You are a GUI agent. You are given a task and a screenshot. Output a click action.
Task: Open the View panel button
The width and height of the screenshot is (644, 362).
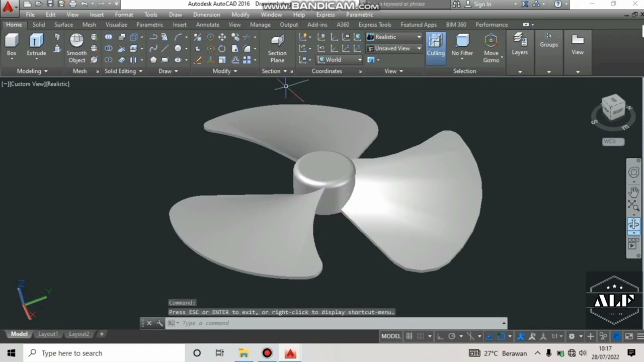click(578, 45)
